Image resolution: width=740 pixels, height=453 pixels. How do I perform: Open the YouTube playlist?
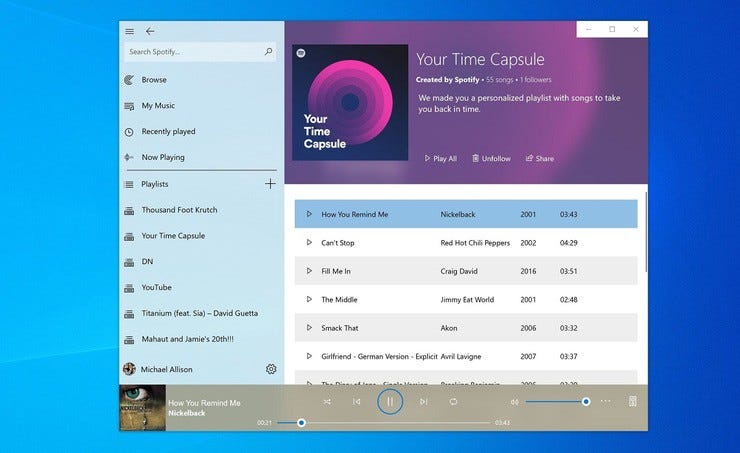[156, 287]
